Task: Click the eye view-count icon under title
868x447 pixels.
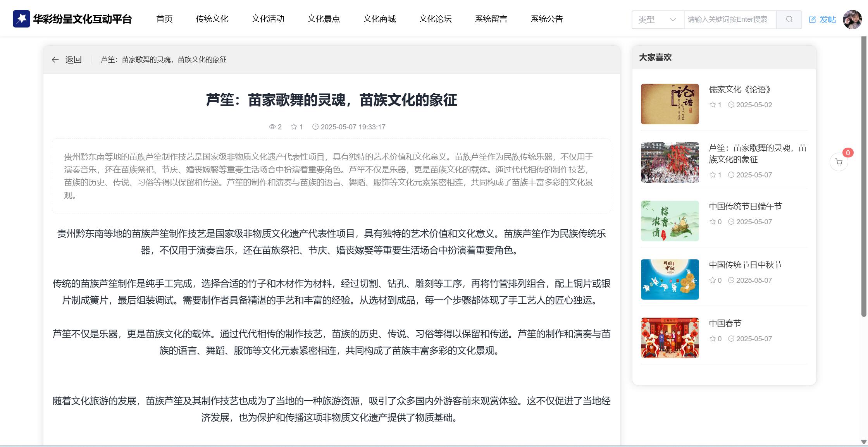Action: [x=272, y=127]
